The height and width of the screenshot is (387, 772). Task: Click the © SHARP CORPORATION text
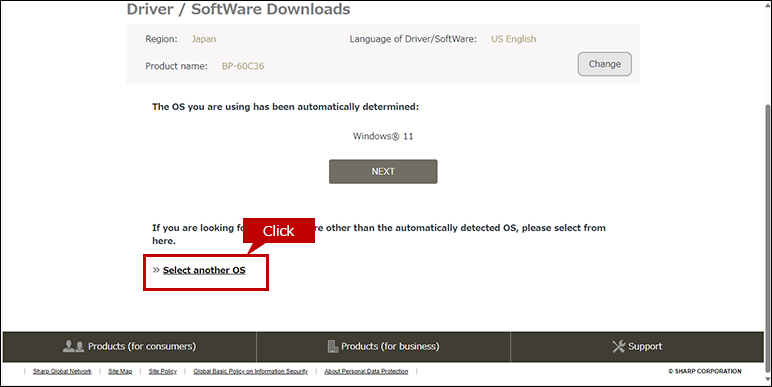coord(705,371)
